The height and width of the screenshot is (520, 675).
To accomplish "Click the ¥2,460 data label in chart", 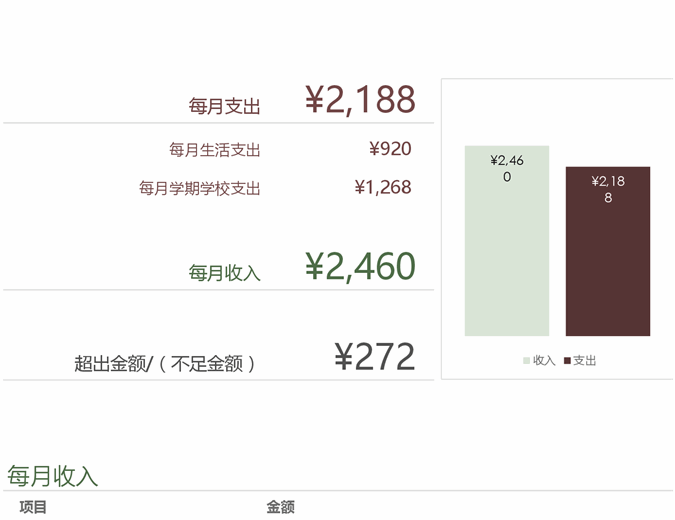I will pyautogui.click(x=507, y=168).
